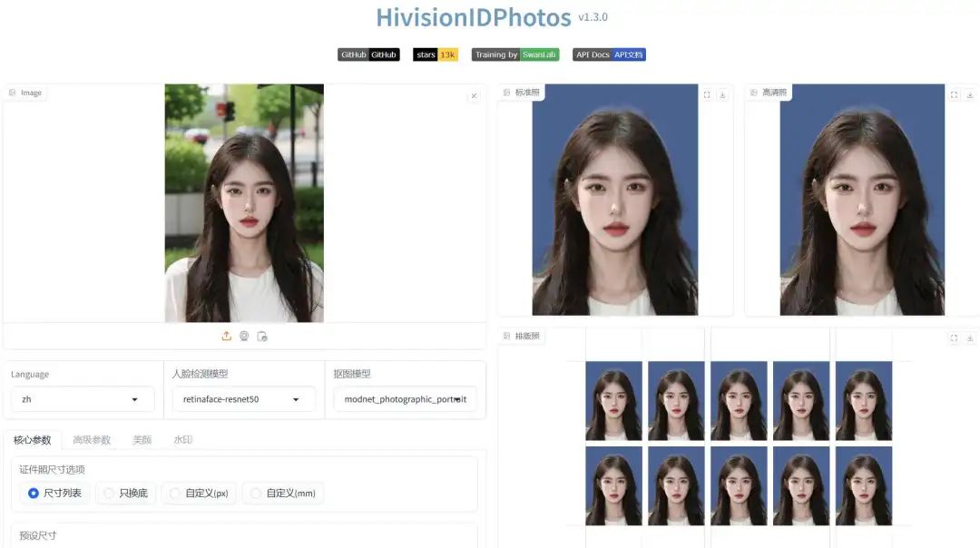
Task: Click the v1.3.0 version text
Action: coord(593,17)
